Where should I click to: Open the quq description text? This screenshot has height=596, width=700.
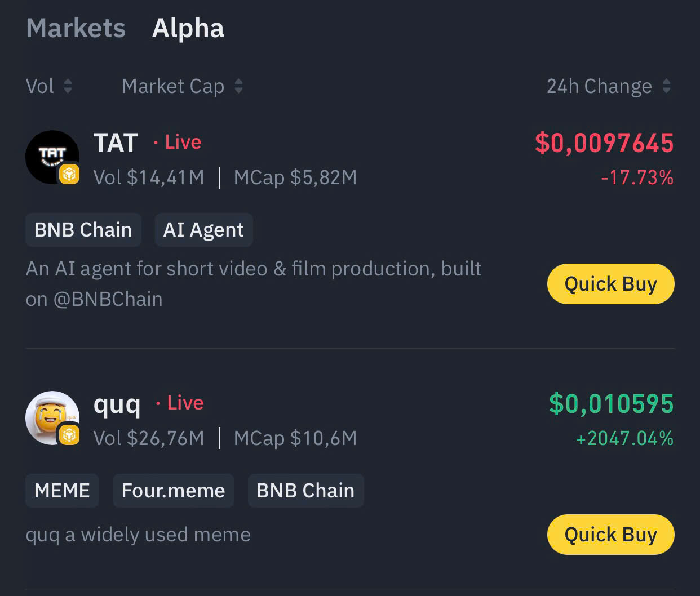coord(138,535)
